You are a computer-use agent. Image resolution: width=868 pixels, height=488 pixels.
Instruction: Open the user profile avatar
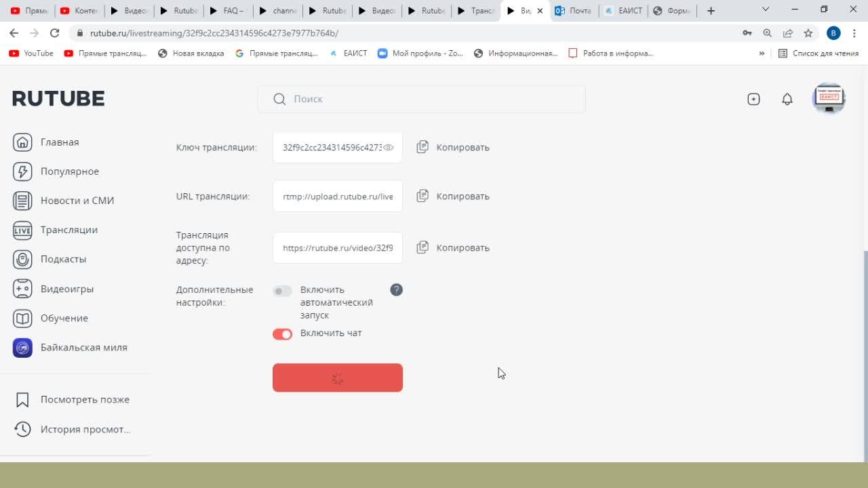coord(829,99)
